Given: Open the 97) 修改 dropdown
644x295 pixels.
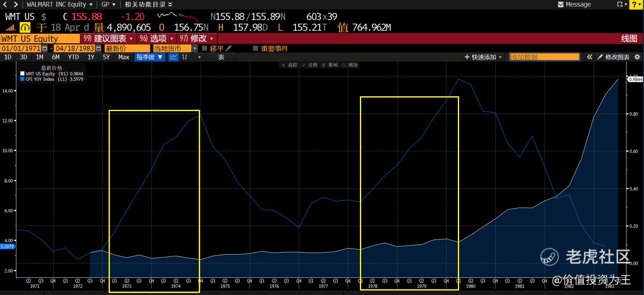Looking at the screenshot, I should point(197,39).
